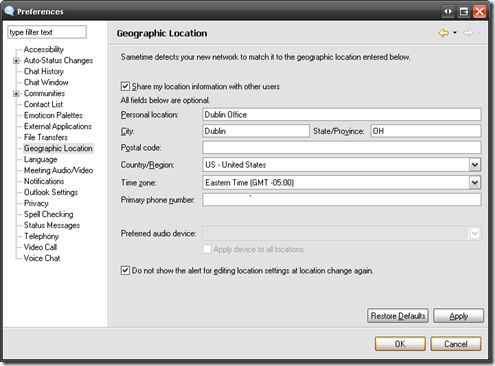Select Auto-Status Changes preference page
Viewport: 495px width, 366px height.
click(x=58, y=60)
